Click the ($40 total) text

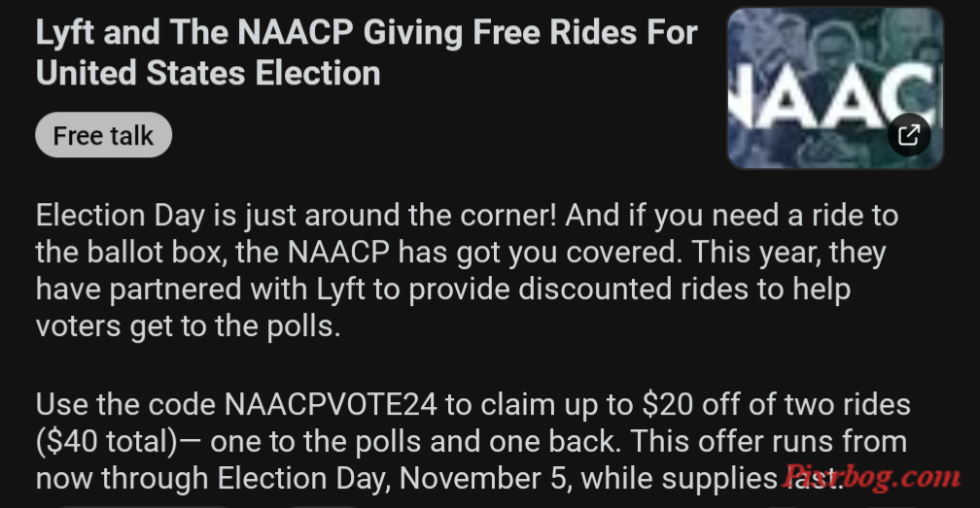pos(106,442)
